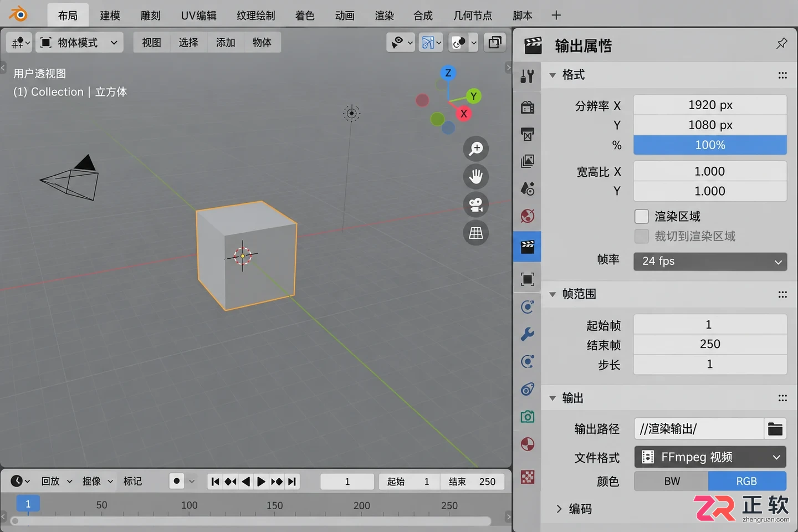This screenshot has height=532, width=798.
Task: Open the Material properties tab icon
Action: coord(528,444)
